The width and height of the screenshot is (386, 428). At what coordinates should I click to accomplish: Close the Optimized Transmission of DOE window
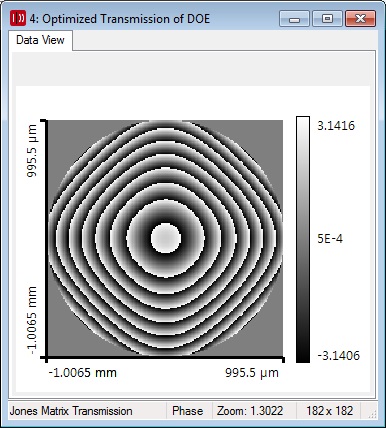pyautogui.click(x=361, y=19)
